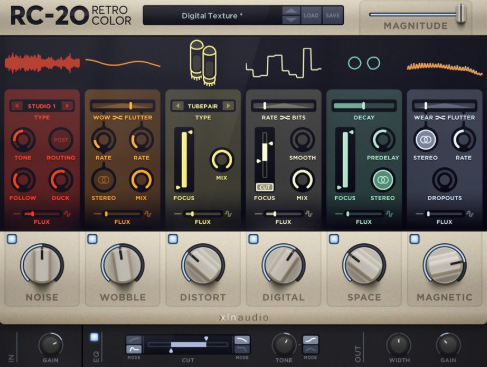The height and width of the screenshot is (367, 487).
Task: Toggle the Magnetic module power switch
Action: point(414,239)
